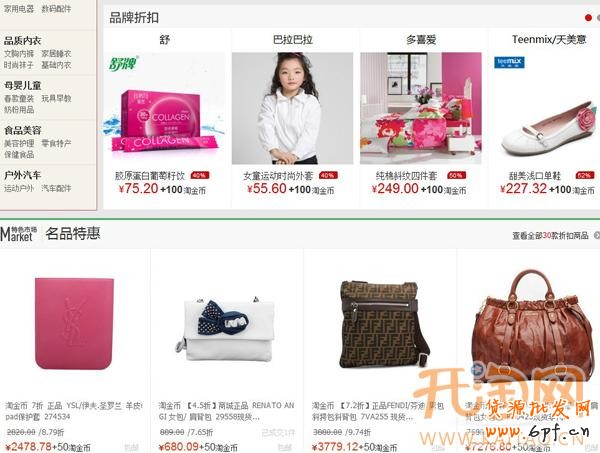Select the red carousel indicator dot
Viewport: 600px width, 453px height.
point(589,18)
